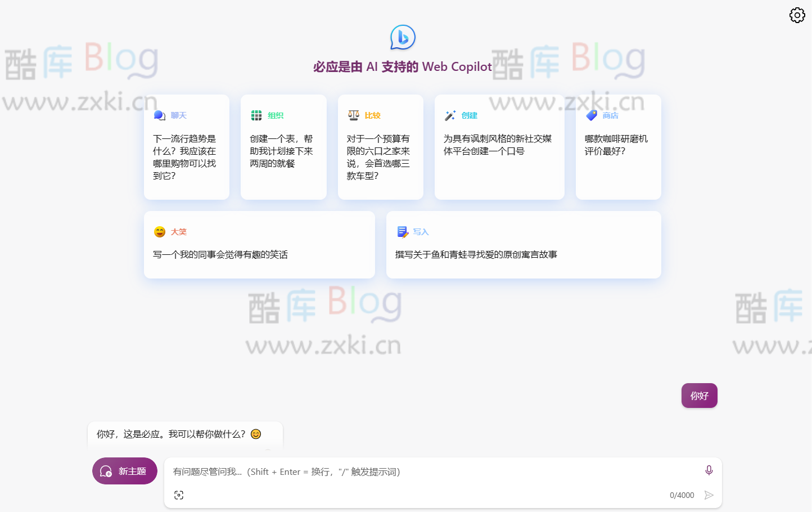812x512 pixels.
Task: Click the tag icon on 商店 card
Action: (x=590, y=115)
